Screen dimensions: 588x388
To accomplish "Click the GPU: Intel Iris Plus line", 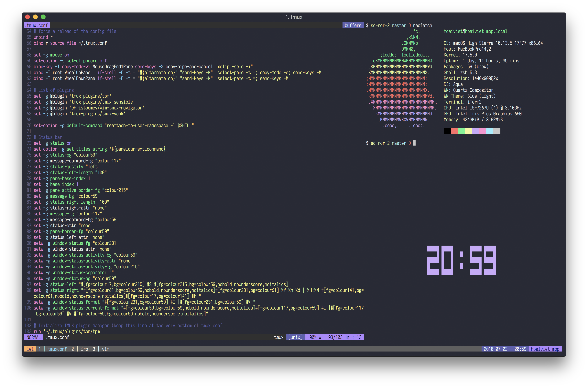I will click(x=483, y=114).
